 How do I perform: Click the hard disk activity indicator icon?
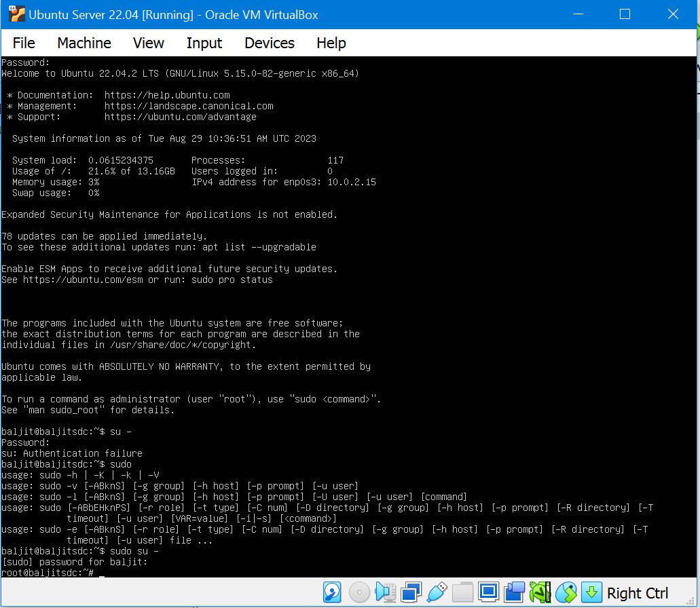[332, 593]
